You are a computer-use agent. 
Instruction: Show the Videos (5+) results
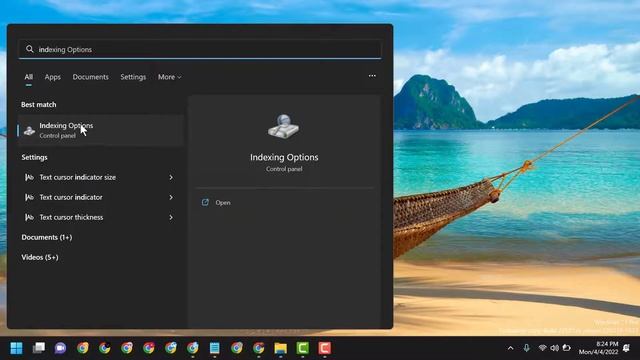40,257
